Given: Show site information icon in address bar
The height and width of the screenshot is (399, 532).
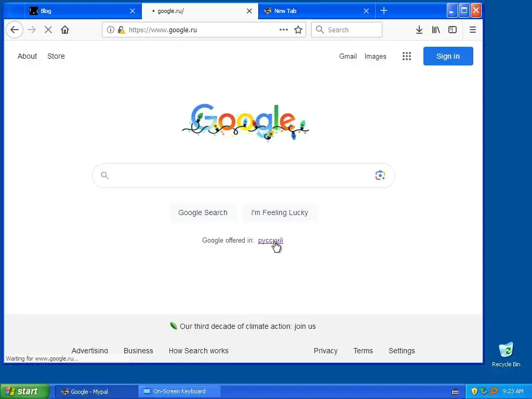Looking at the screenshot, I should pos(111,30).
